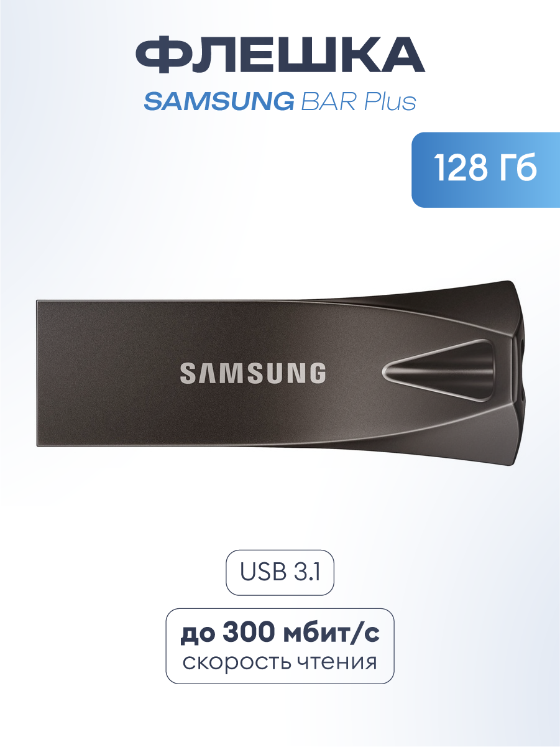
Task: Click the ФЛЕШКА heading
Action: [280, 55]
